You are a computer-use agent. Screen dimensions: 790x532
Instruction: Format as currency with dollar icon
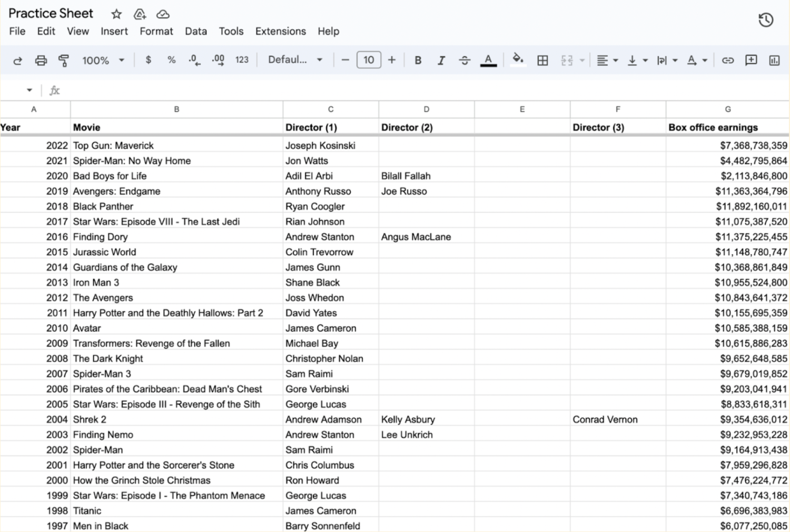(x=149, y=60)
